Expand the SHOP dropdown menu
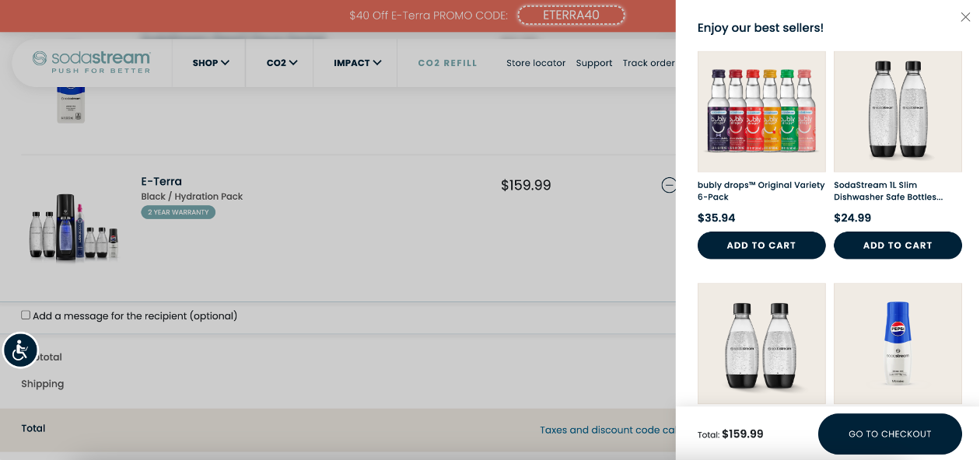The height and width of the screenshot is (460, 980). [211, 63]
